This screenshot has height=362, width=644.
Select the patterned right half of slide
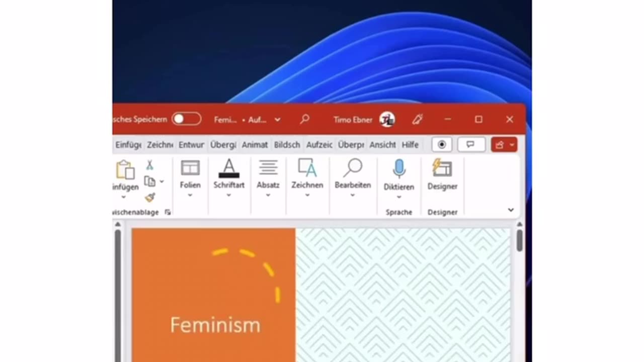pos(403,295)
